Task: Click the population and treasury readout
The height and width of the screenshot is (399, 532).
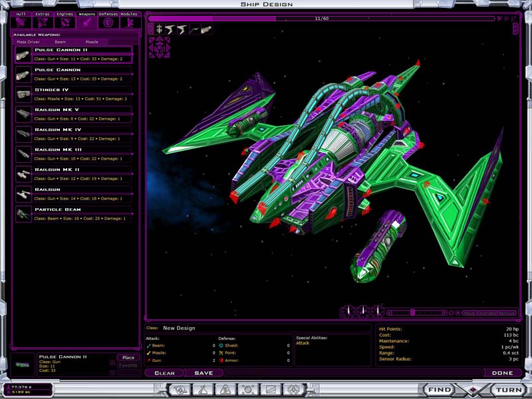Action: [x=28, y=390]
